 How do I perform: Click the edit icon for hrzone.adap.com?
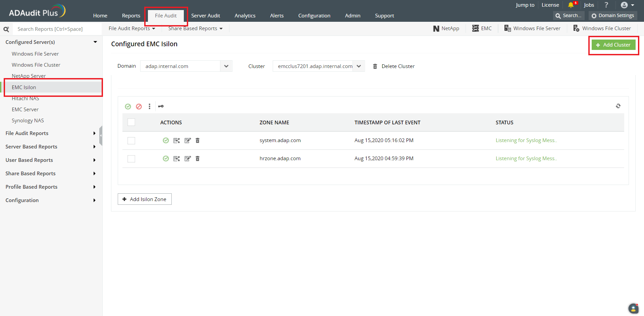click(x=187, y=159)
